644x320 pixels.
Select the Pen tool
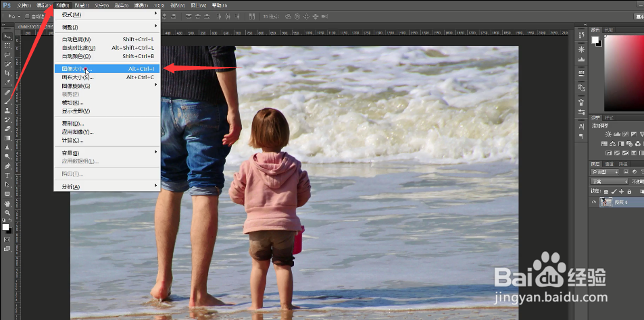click(x=7, y=166)
